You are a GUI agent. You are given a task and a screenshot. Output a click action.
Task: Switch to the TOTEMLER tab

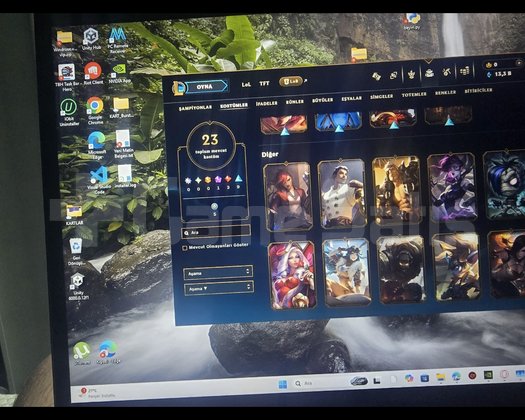[x=414, y=95]
